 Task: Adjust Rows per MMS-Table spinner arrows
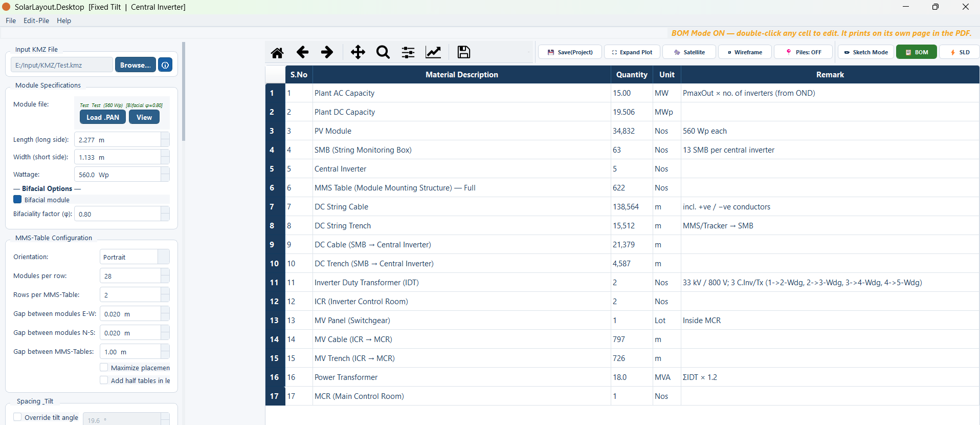click(x=165, y=294)
